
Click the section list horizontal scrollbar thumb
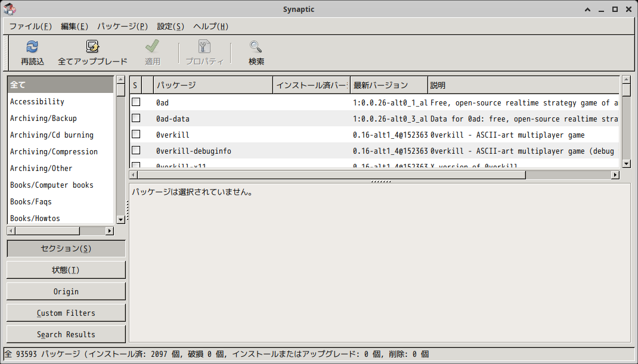click(48, 231)
